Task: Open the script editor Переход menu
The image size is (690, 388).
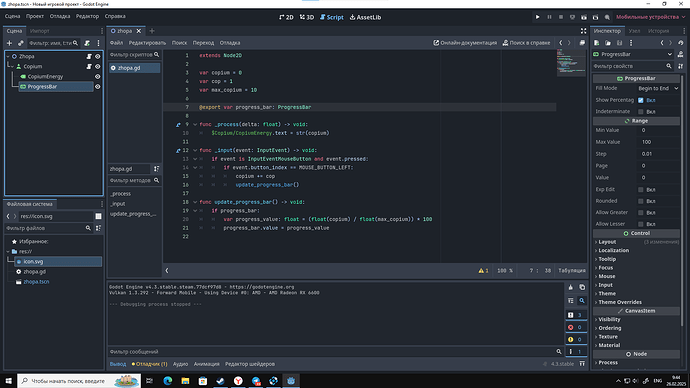Action: coord(203,43)
